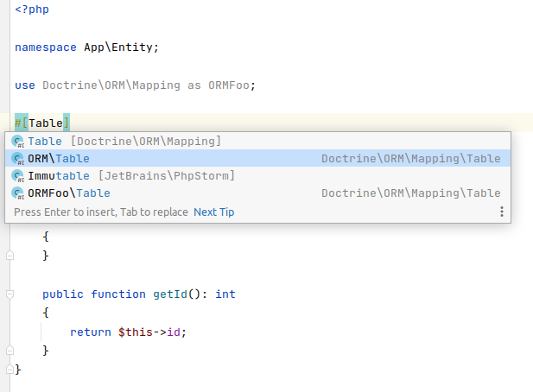
Task: Select the Table [Doctrine\ORM\Mapping] completion suggestion
Action: [x=257, y=141]
